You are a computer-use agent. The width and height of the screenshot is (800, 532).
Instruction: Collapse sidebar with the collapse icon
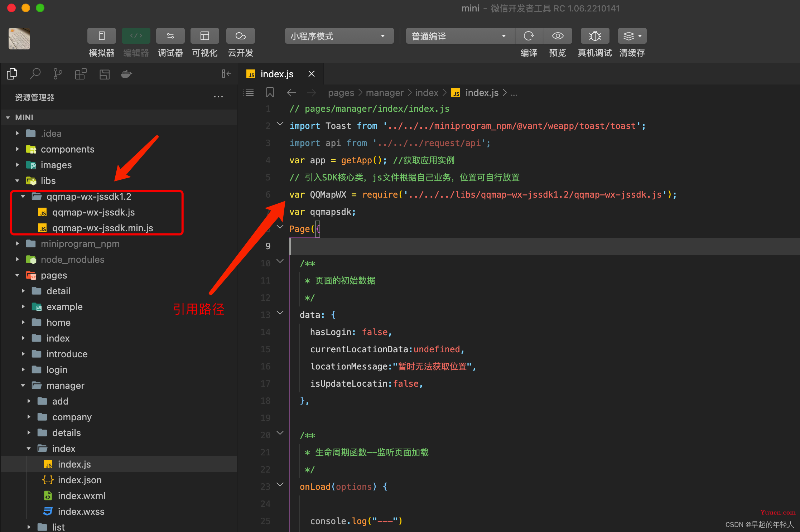tap(226, 74)
